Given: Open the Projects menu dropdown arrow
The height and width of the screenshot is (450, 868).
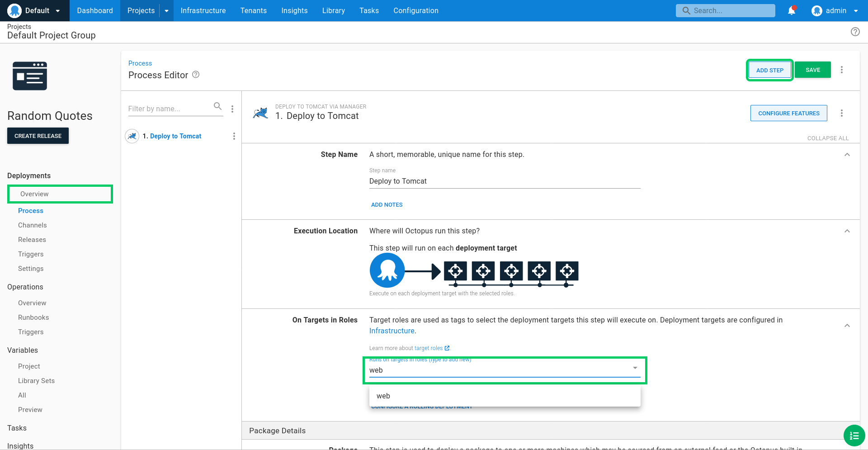Looking at the screenshot, I should click(166, 11).
